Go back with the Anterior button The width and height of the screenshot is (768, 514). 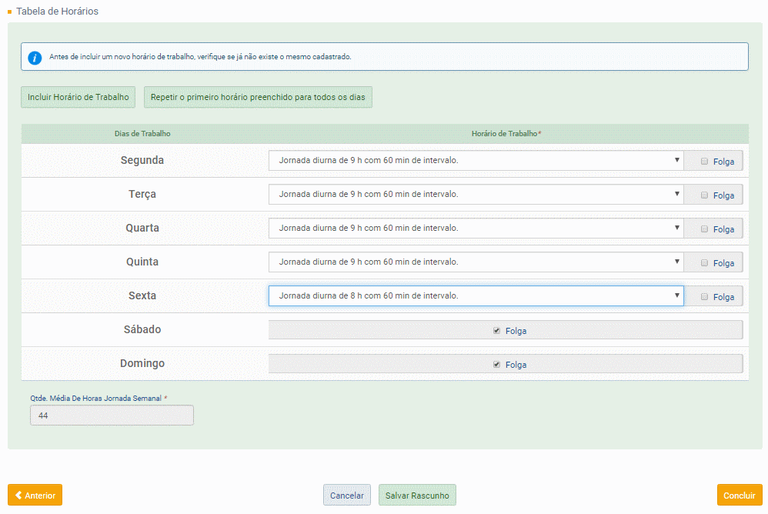pyautogui.click(x=35, y=495)
